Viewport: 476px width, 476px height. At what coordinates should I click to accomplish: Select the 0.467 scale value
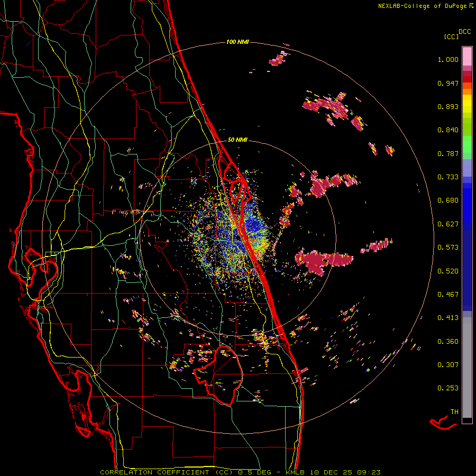[448, 295]
